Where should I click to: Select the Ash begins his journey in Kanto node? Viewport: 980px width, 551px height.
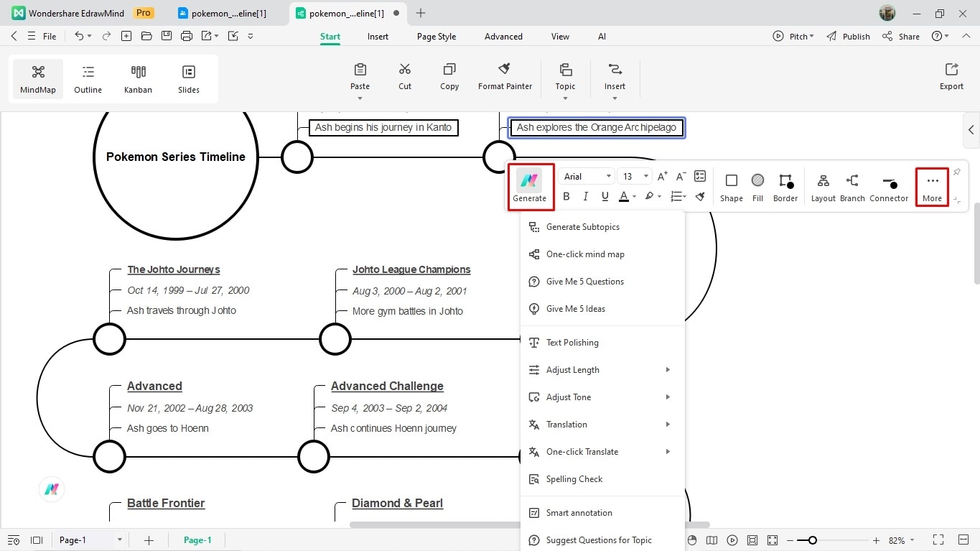383,128
